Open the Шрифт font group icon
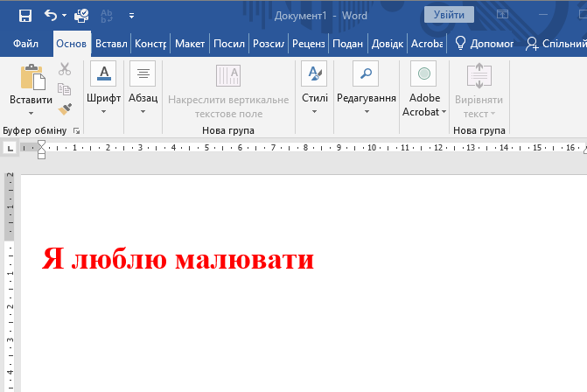 (103, 73)
